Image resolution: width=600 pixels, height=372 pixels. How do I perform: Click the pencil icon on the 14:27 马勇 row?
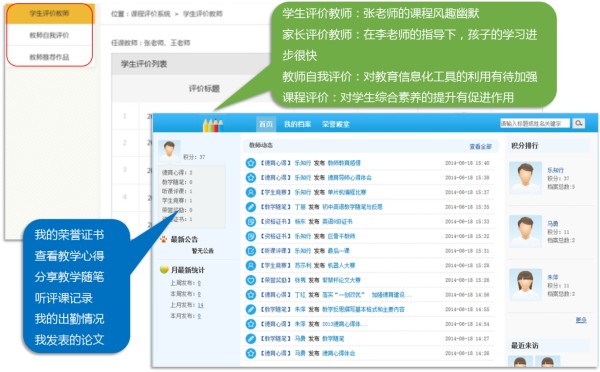[x=251, y=339]
